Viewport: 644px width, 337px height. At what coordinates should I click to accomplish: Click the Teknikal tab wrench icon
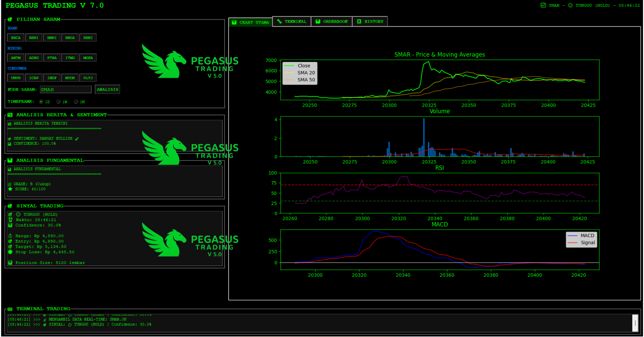(x=279, y=22)
